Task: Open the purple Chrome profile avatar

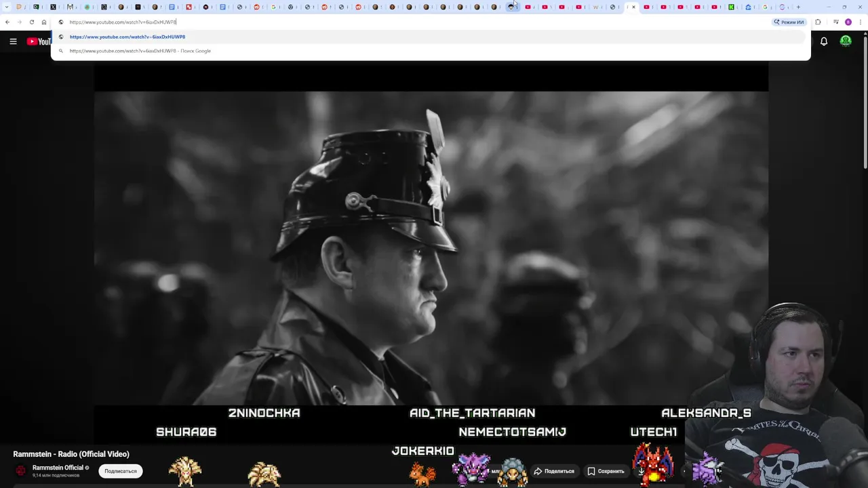Action: (x=848, y=22)
